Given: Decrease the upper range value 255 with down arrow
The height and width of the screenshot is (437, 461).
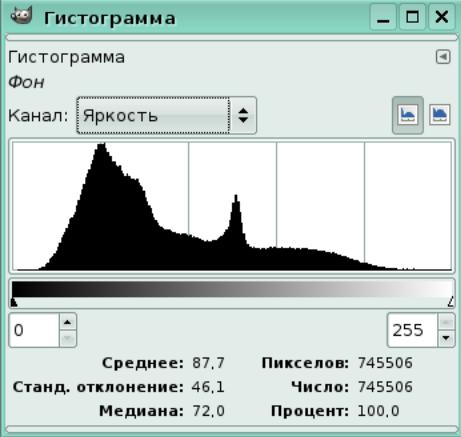Looking at the screenshot, I should click(446, 339).
